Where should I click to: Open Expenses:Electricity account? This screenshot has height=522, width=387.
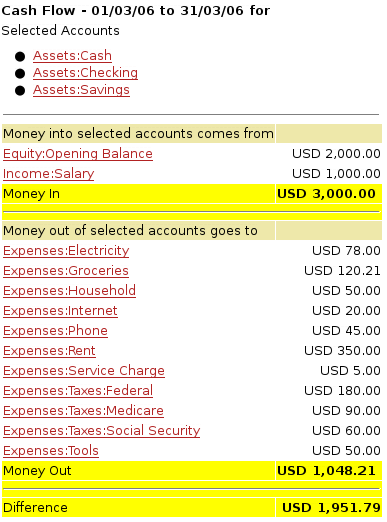click(66, 251)
